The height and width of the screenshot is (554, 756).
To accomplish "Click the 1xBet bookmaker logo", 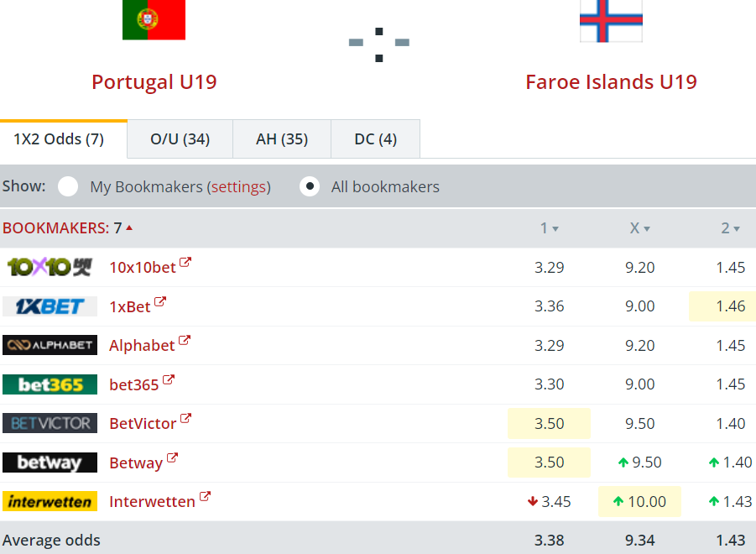I will pyautogui.click(x=50, y=306).
